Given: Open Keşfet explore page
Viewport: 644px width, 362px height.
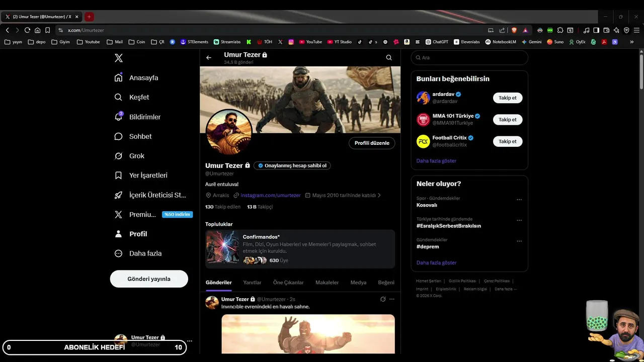Looking at the screenshot, I should pos(132,97).
